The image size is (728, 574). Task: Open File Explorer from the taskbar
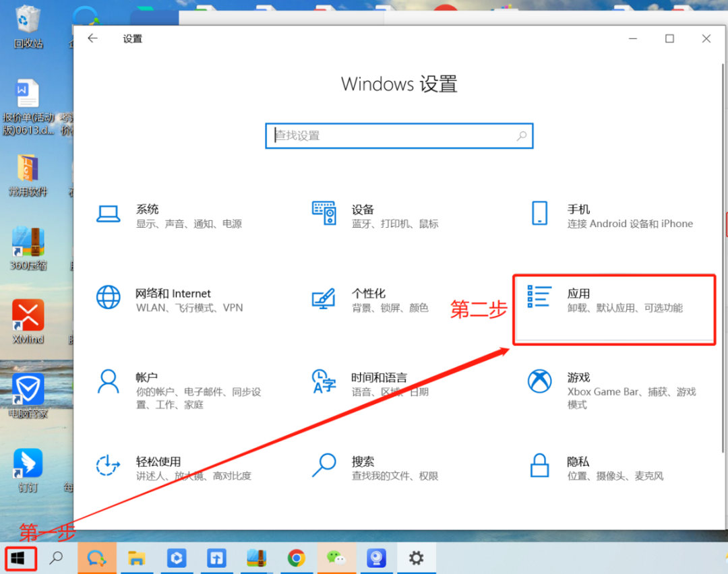(x=136, y=558)
